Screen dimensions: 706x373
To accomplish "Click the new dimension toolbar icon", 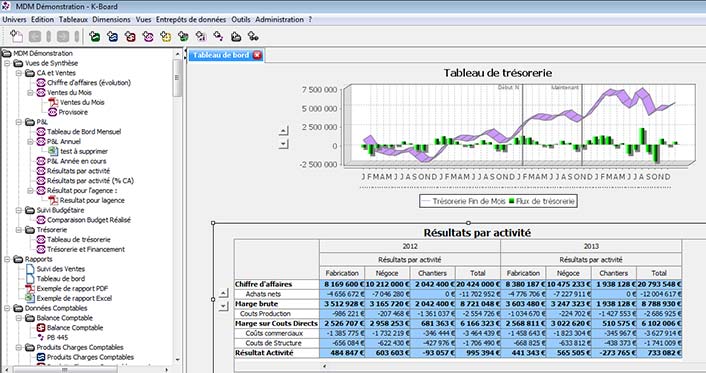I will [218, 36].
